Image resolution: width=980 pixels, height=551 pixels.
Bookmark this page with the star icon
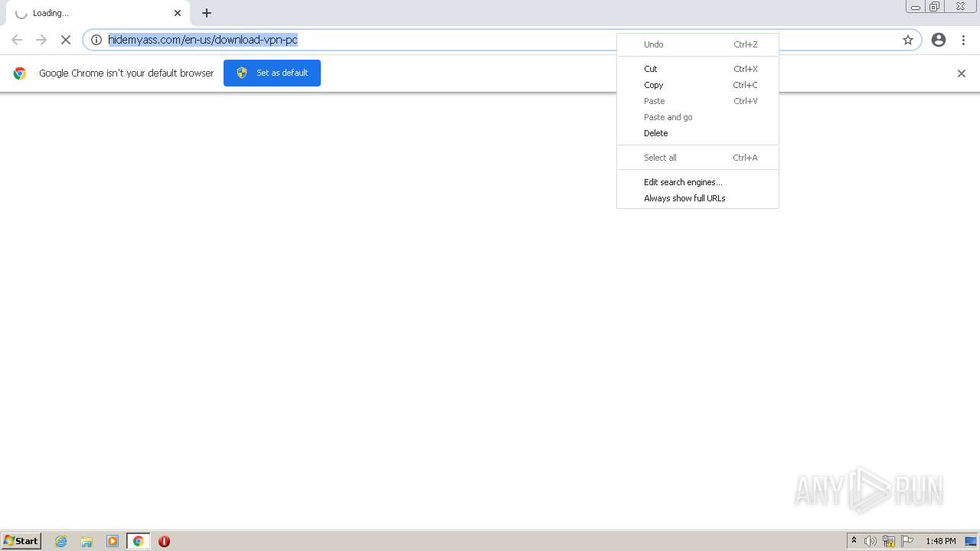coord(908,40)
